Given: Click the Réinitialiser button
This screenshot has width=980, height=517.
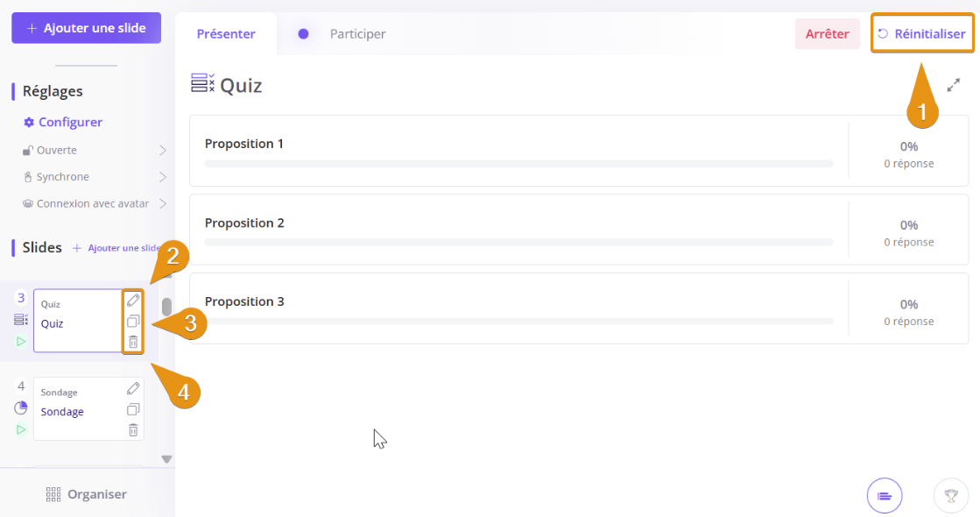Looking at the screenshot, I should [921, 34].
